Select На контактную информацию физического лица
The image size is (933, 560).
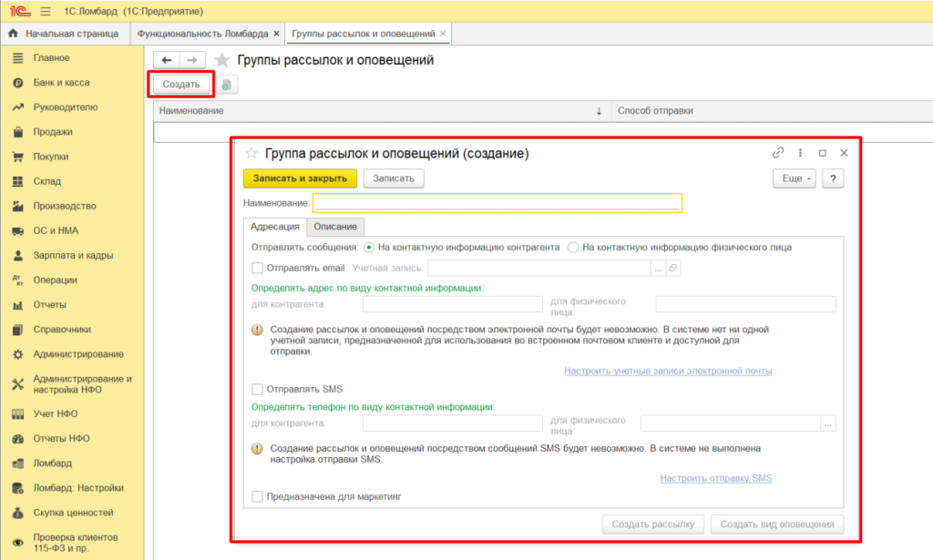[573, 247]
